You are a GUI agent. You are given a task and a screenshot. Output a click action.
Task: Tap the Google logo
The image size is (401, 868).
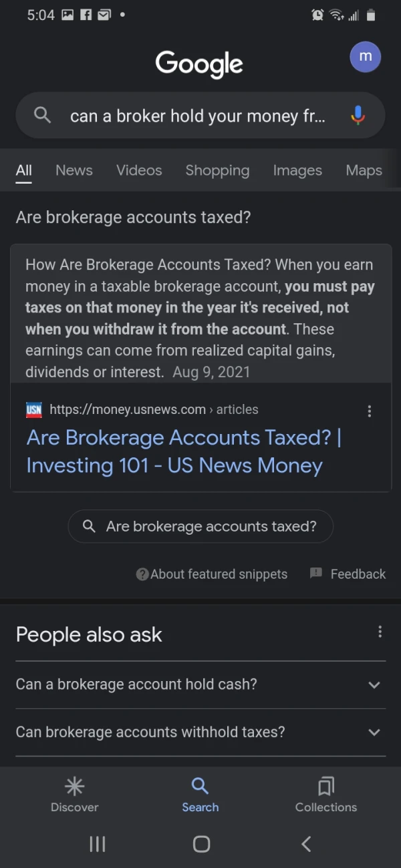coord(199,64)
